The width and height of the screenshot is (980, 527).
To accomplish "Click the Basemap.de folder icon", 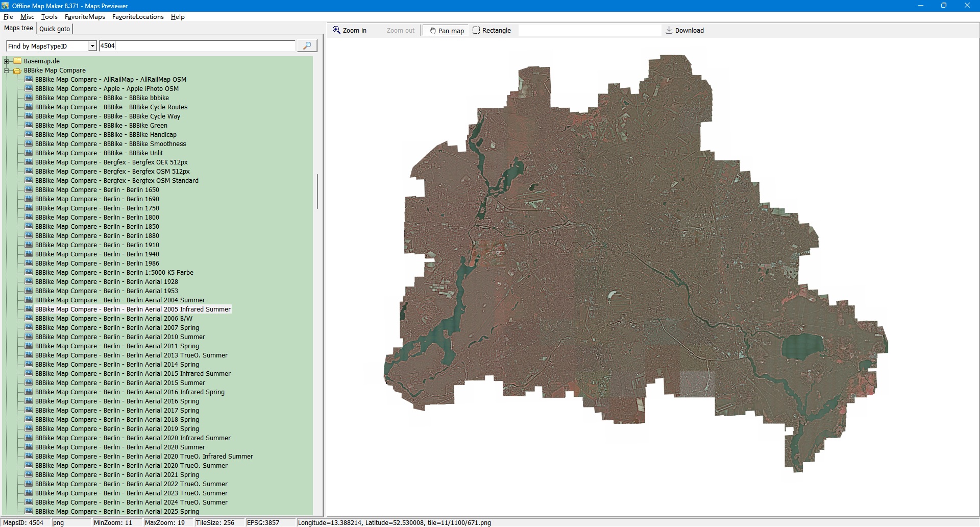I will pos(17,61).
